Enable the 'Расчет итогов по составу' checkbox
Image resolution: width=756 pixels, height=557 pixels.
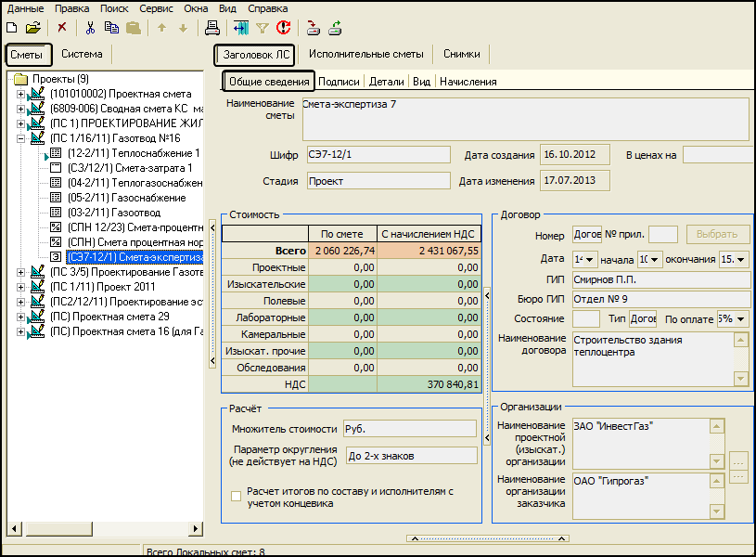tap(236, 498)
